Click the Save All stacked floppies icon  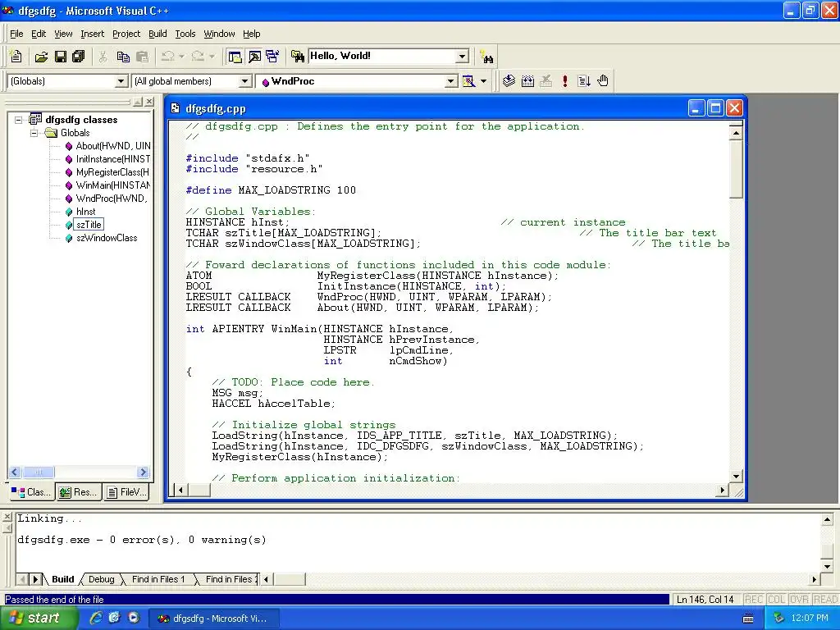(x=78, y=57)
